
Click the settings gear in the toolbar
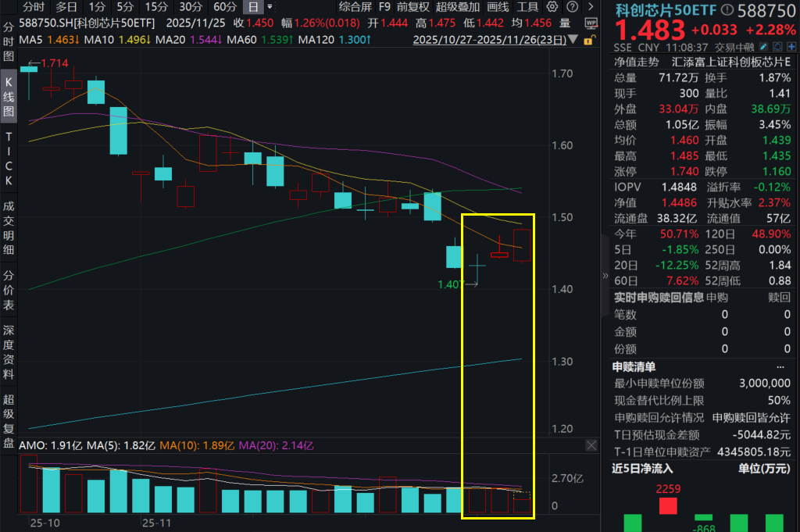552,6
